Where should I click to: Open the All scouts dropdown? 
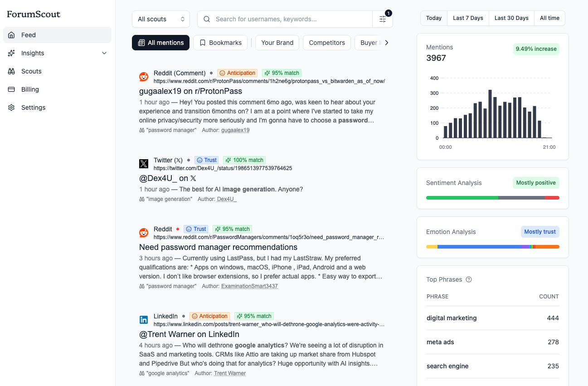pyautogui.click(x=161, y=19)
